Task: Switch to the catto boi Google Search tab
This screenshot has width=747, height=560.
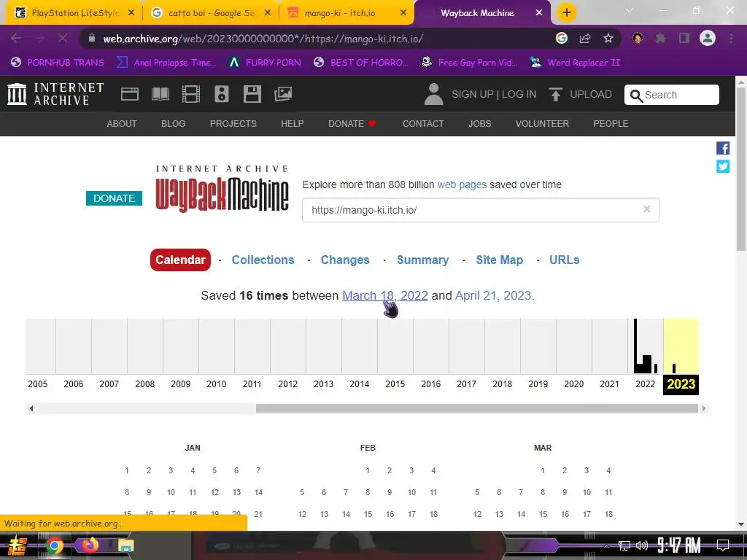Action: tap(211, 13)
